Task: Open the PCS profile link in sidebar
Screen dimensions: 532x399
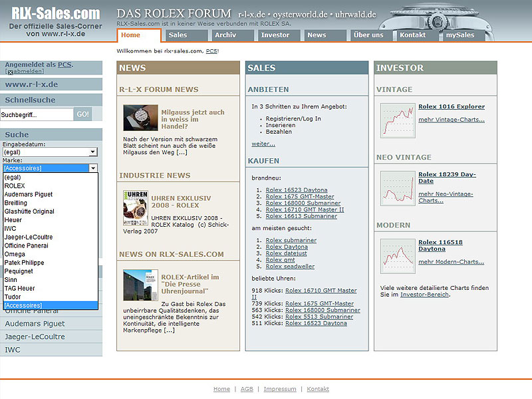Action: (x=65, y=65)
